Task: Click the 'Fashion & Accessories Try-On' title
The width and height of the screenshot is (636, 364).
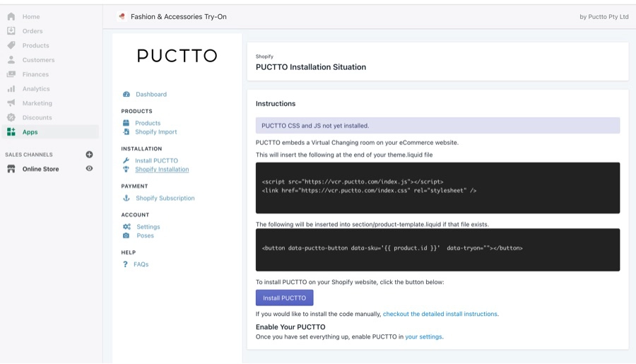Action: [179, 17]
